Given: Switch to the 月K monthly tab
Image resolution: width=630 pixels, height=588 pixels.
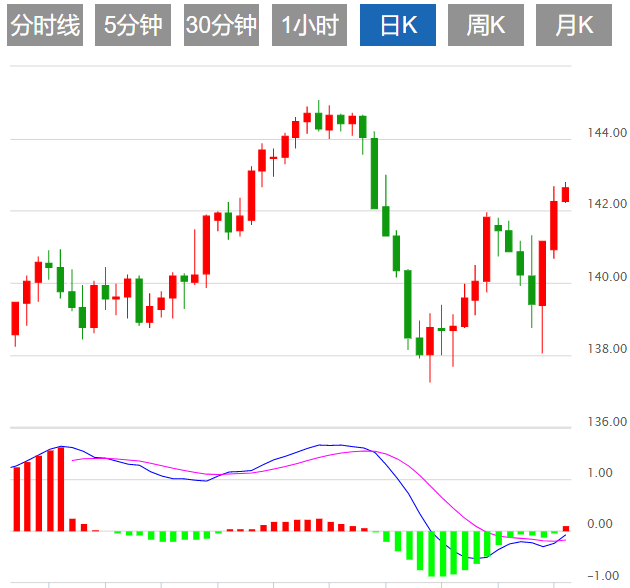Looking at the screenshot, I should pos(574,25).
